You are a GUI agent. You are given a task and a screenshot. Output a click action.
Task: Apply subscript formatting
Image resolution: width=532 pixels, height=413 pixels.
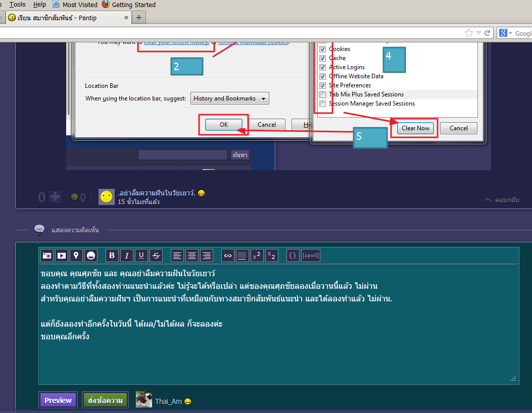pos(271,255)
